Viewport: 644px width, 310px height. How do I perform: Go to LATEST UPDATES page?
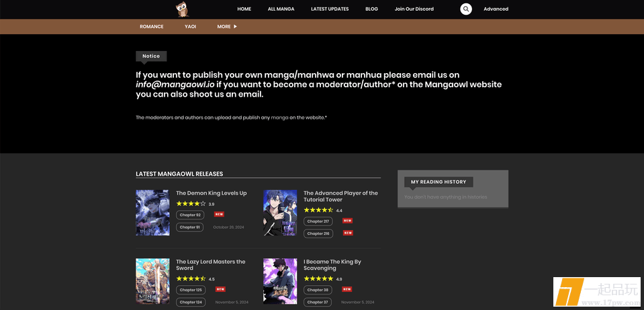pyautogui.click(x=330, y=9)
